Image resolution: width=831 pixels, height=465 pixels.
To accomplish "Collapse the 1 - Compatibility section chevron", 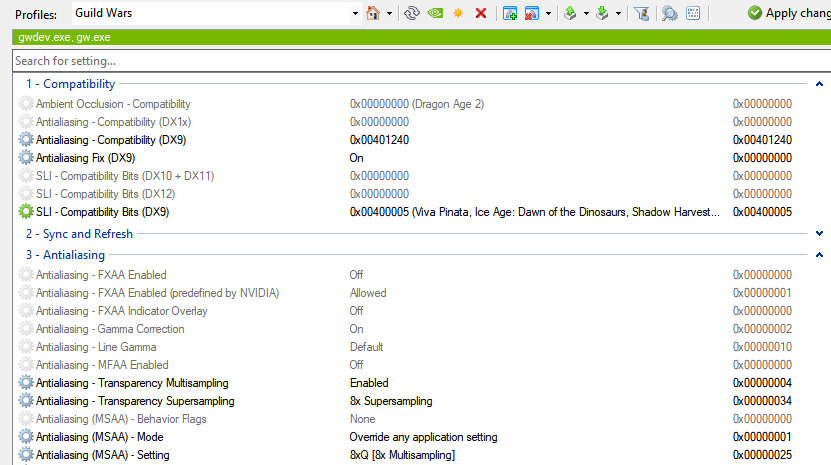I will [819, 84].
